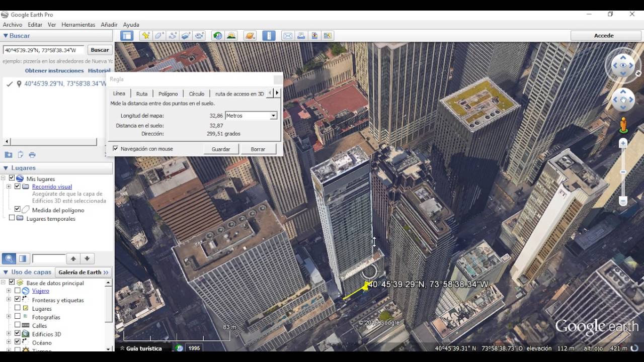Uncheck the Mis lugares checkbox

pyautogui.click(x=12, y=178)
